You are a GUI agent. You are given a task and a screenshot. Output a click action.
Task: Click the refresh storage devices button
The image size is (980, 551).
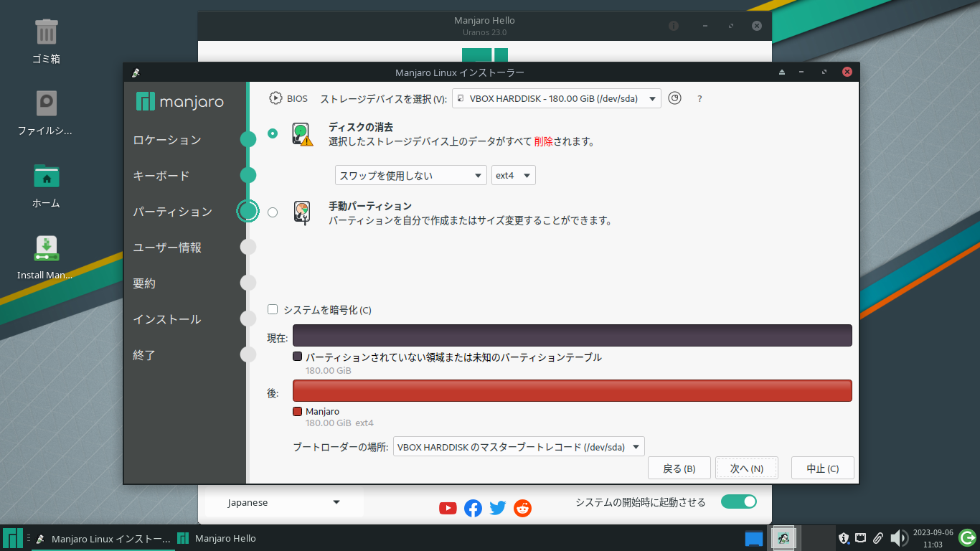point(674,98)
